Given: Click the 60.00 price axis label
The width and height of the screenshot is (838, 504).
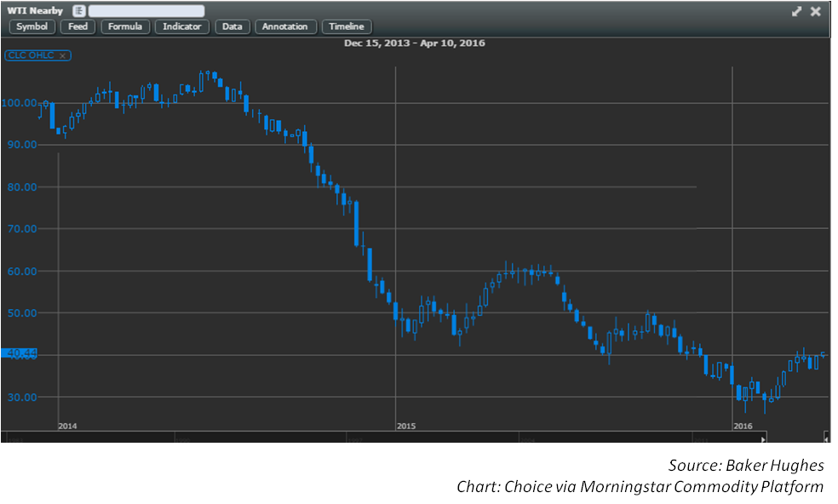Looking at the screenshot, I should pyautogui.click(x=22, y=271).
